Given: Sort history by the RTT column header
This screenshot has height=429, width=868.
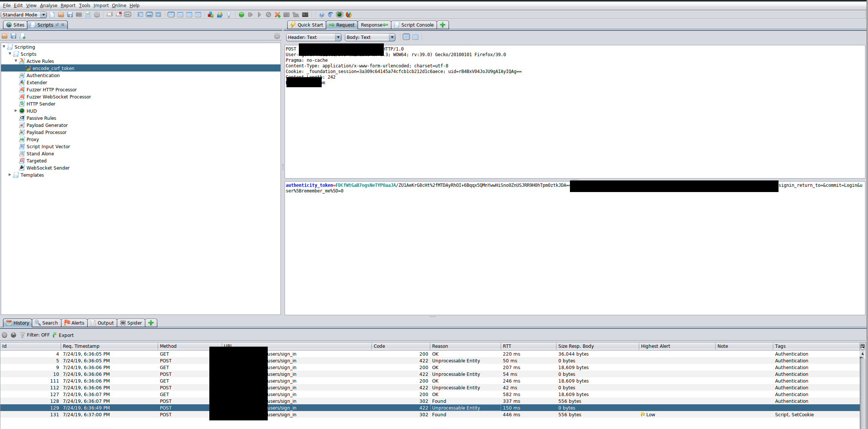Looking at the screenshot, I should click(528, 346).
